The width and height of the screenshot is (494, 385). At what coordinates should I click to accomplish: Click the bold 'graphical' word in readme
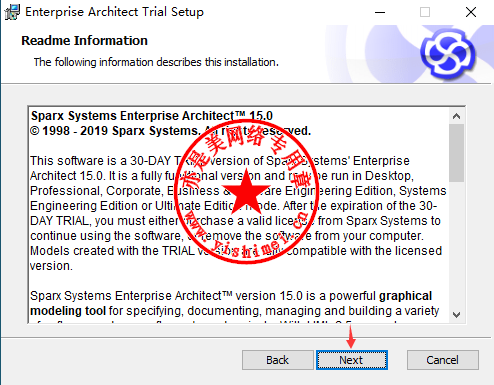pyautogui.click(x=405, y=296)
